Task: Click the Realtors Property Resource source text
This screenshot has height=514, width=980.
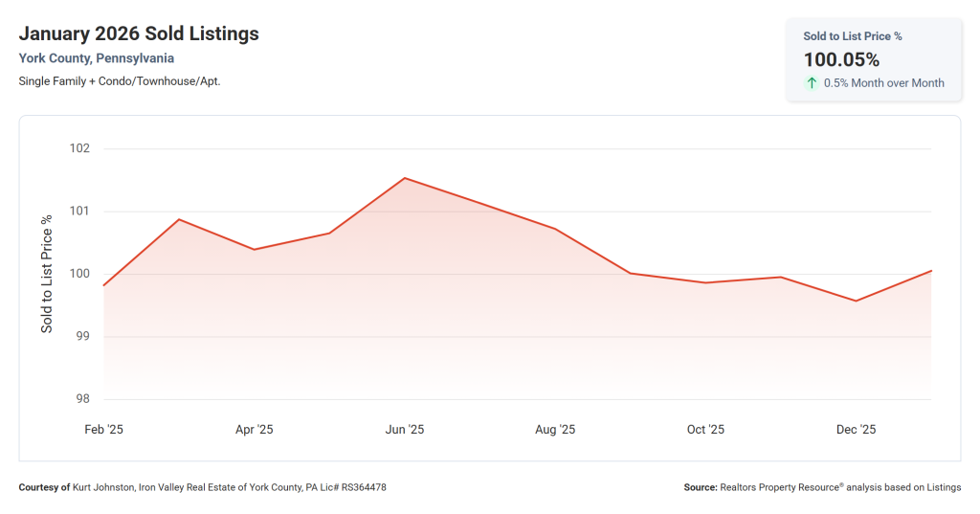Action: [840, 488]
